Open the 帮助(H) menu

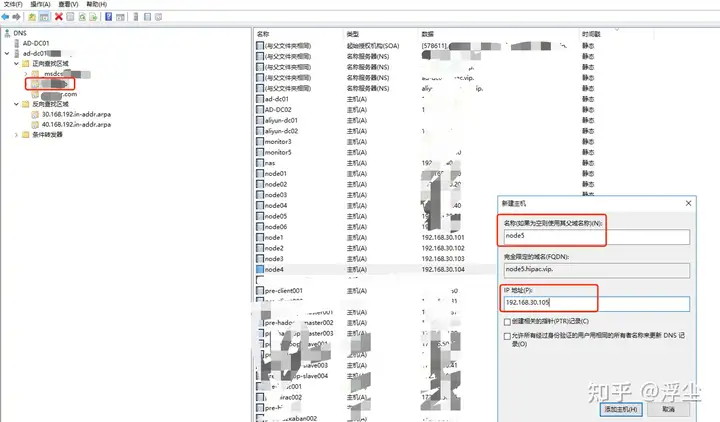coord(96,4)
